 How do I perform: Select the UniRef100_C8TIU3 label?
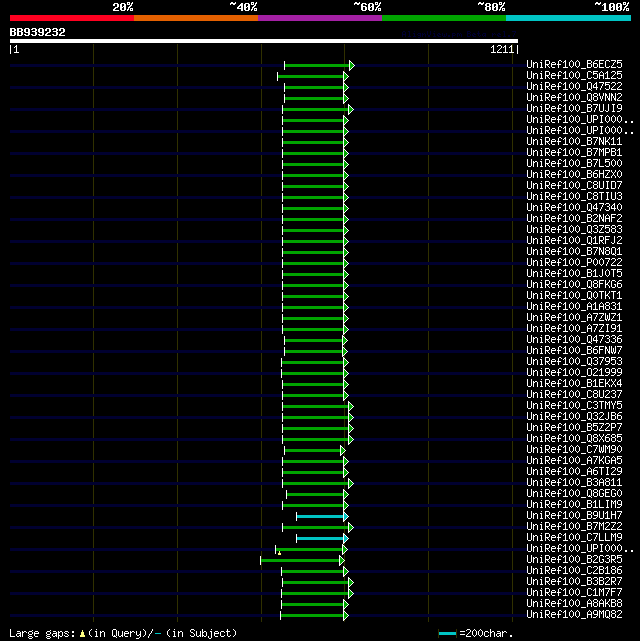click(x=574, y=197)
